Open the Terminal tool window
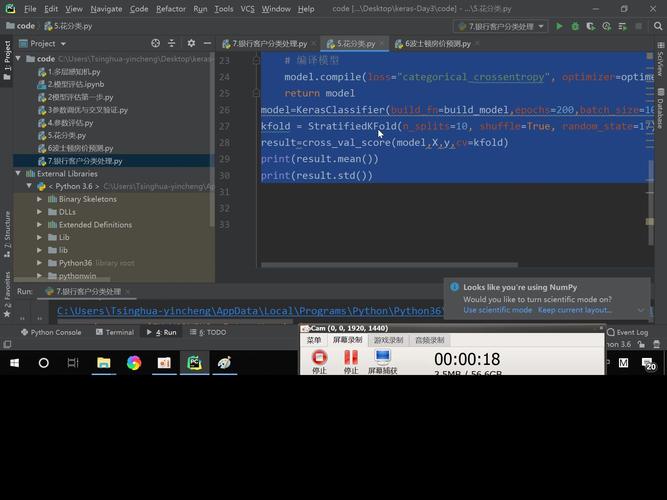 click(x=115, y=332)
